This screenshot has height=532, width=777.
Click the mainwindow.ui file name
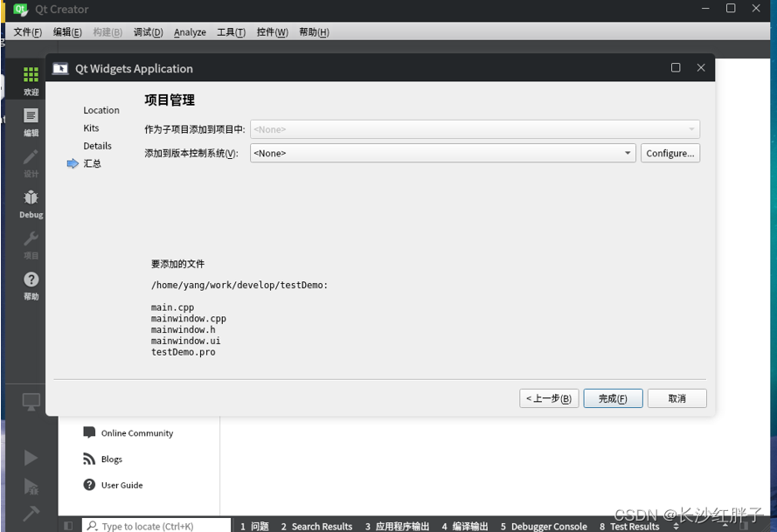point(186,341)
